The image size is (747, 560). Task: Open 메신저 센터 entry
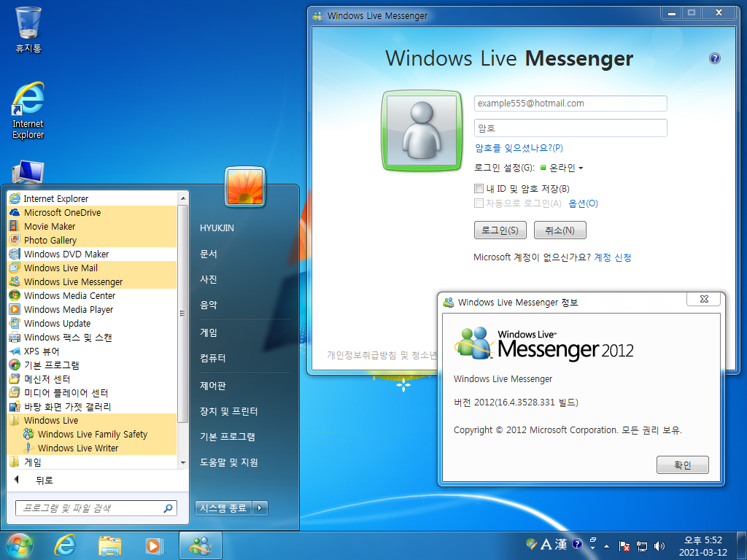93,378
